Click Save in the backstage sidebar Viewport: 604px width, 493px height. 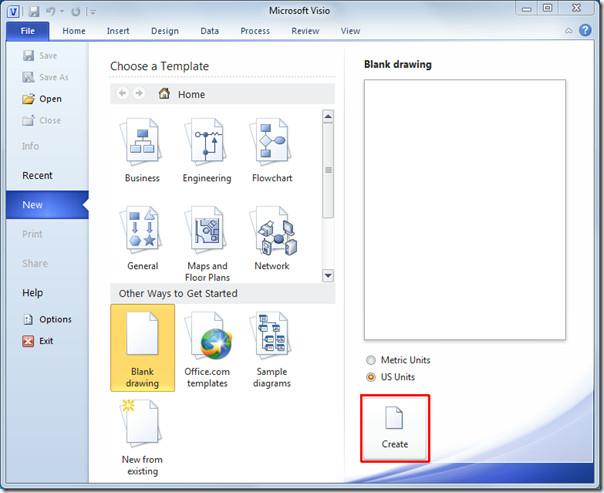pyautogui.click(x=40, y=55)
